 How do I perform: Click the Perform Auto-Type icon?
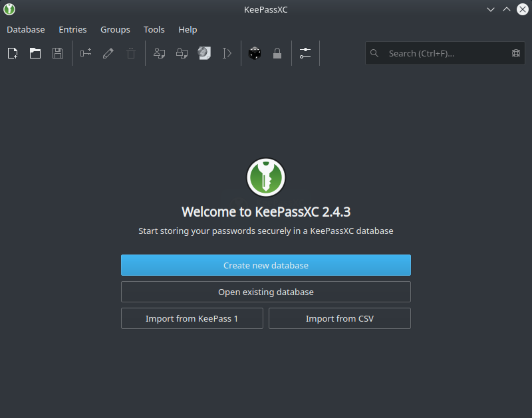click(x=227, y=53)
